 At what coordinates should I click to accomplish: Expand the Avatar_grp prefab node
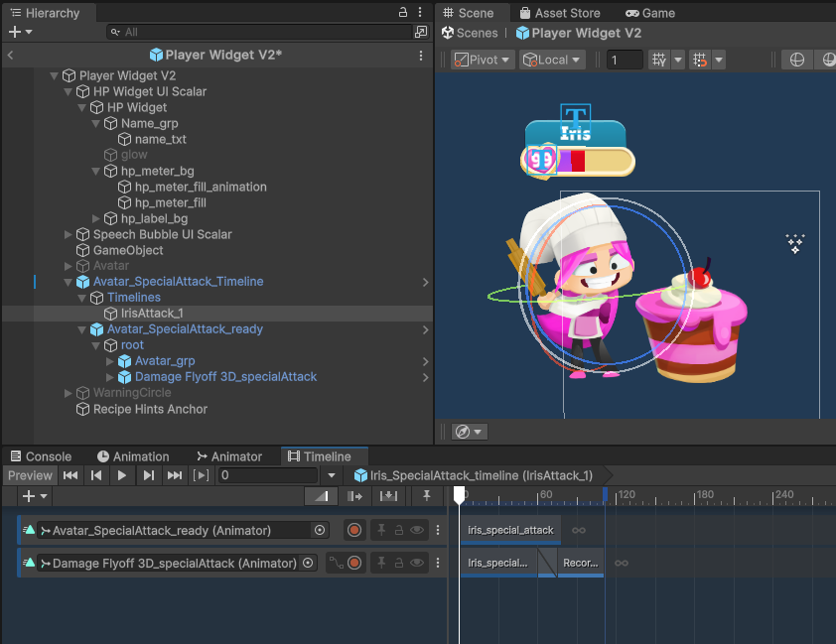[x=109, y=361]
